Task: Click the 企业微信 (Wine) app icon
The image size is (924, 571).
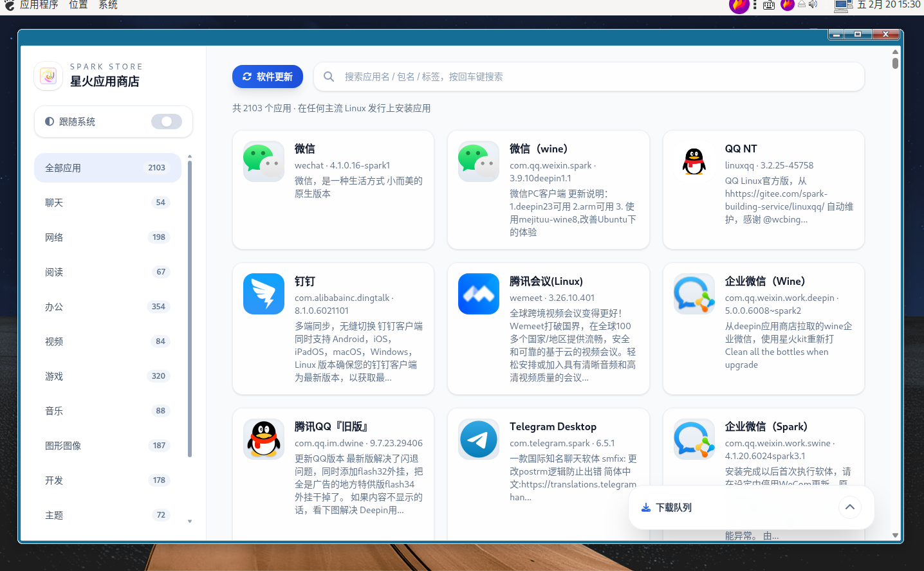Action: 694,294
